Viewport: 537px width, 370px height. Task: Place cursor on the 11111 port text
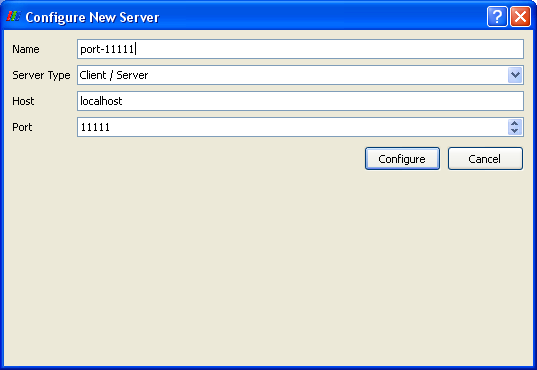[x=95, y=127]
